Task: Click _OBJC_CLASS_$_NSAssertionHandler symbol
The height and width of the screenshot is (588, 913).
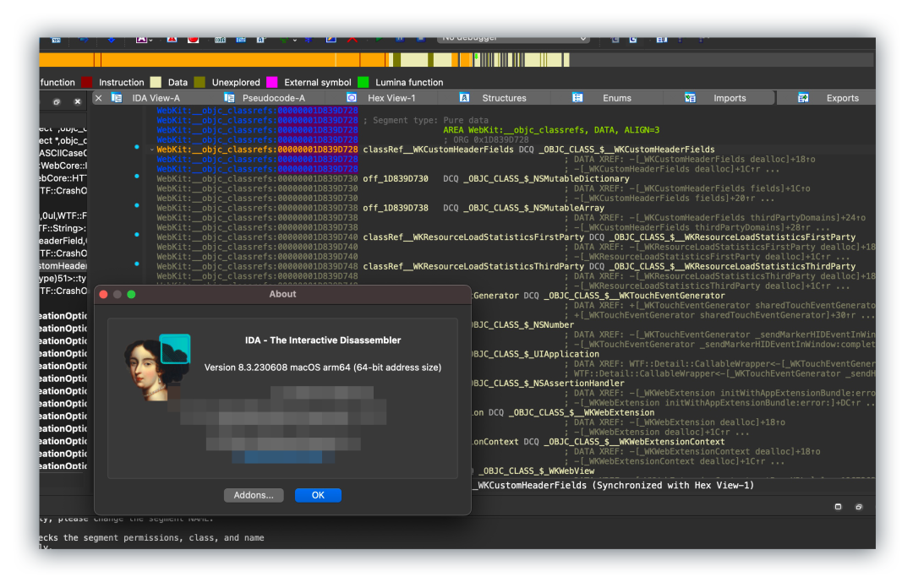Action: (x=548, y=383)
